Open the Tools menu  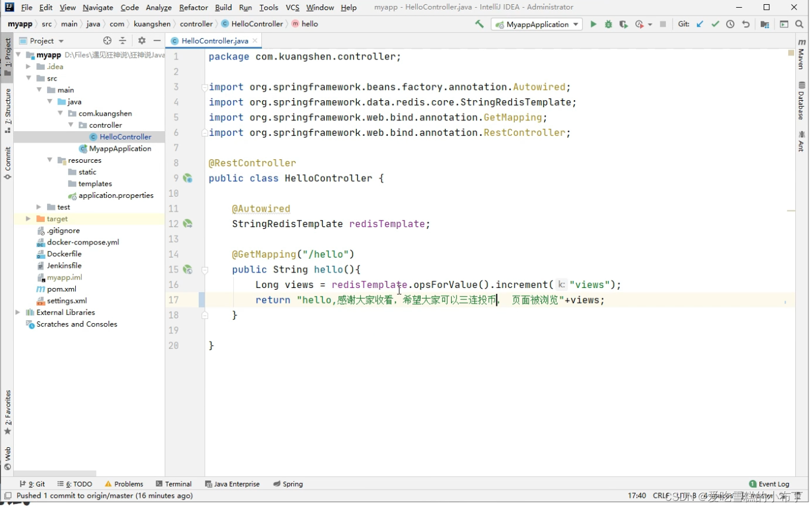[x=269, y=7]
